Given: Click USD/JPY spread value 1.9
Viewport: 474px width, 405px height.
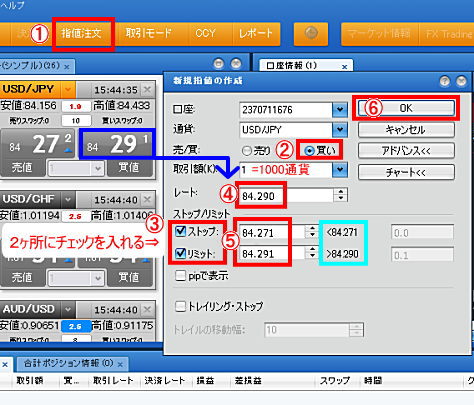Looking at the screenshot, I should click(76, 106).
